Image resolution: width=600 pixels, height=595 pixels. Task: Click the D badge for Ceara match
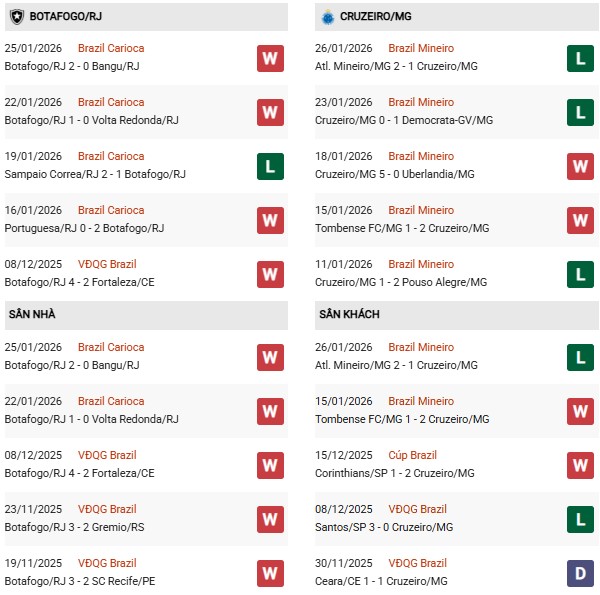tap(580, 573)
